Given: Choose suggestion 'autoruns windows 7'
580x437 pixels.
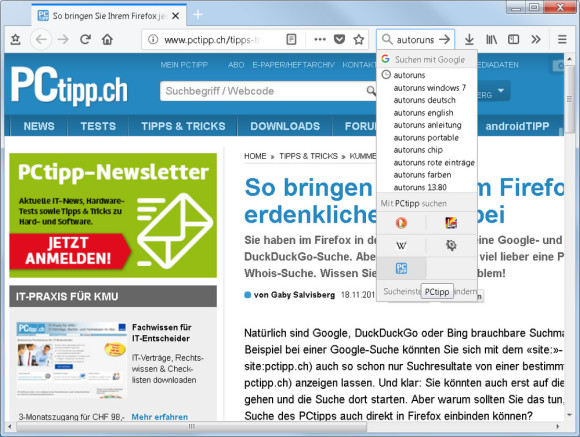Looking at the screenshot, I should [x=427, y=88].
